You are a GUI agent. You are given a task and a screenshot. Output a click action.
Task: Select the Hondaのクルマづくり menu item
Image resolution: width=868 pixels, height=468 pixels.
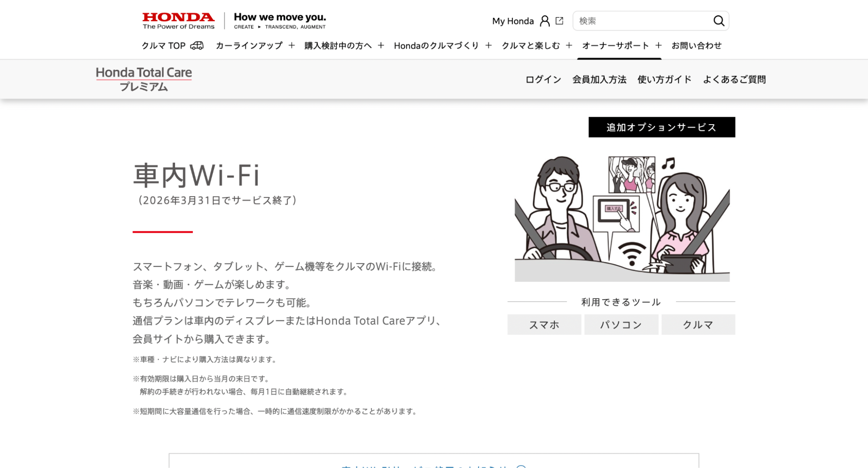point(436,45)
